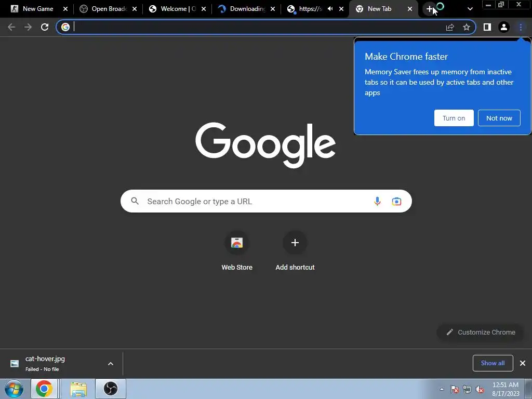The height and width of the screenshot is (399, 532).
Task: Close the https:// tab
Action: coord(341,9)
